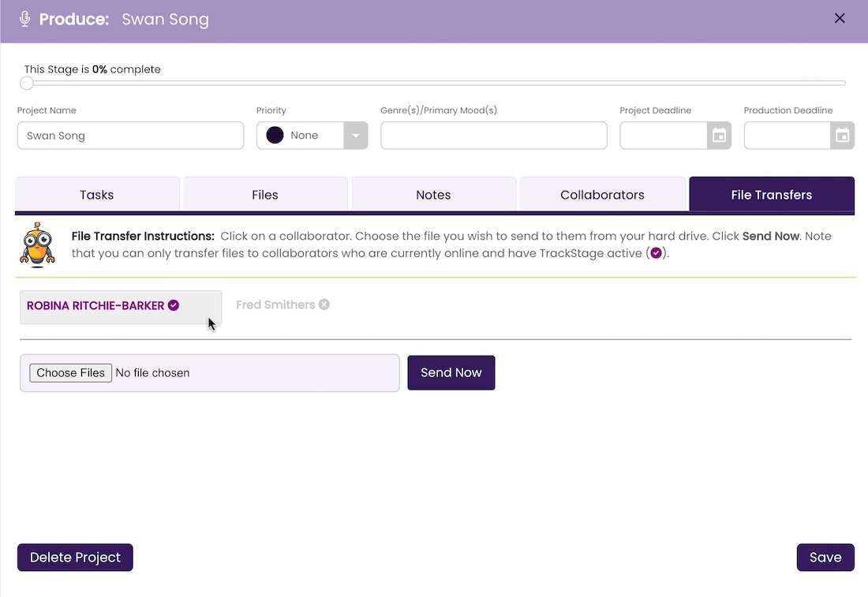Select the File Transfers tab
This screenshot has height=597, width=868.
click(x=772, y=194)
